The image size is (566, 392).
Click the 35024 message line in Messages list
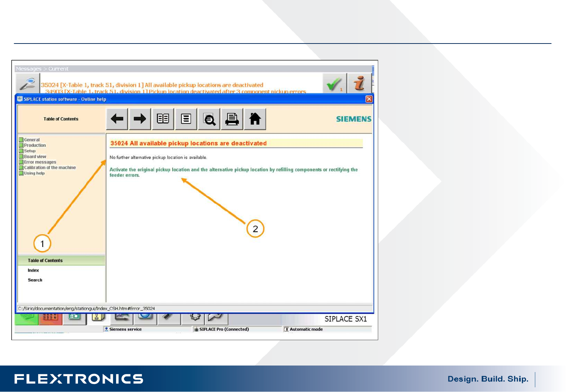pyautogui.click(x=152, y=85)
